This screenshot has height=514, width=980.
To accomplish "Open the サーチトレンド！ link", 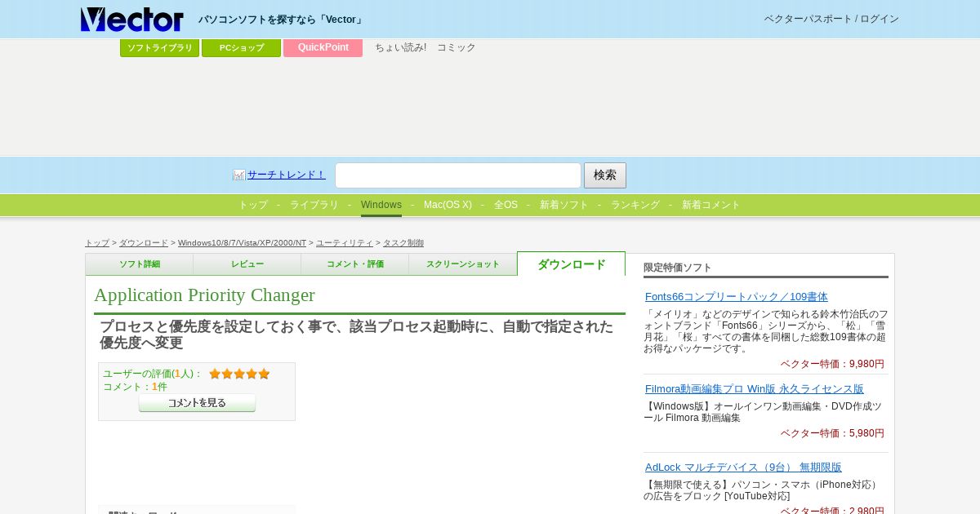I will (x=287, y=175).
